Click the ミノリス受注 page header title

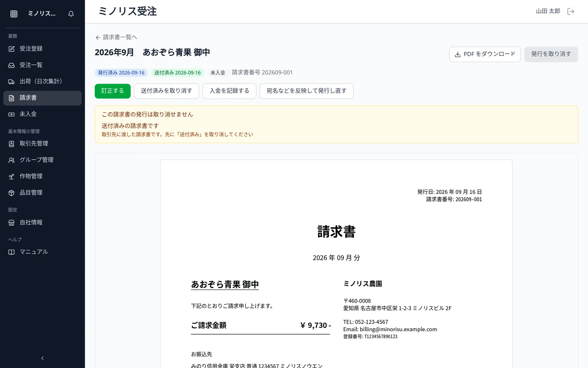coord(128,11)
